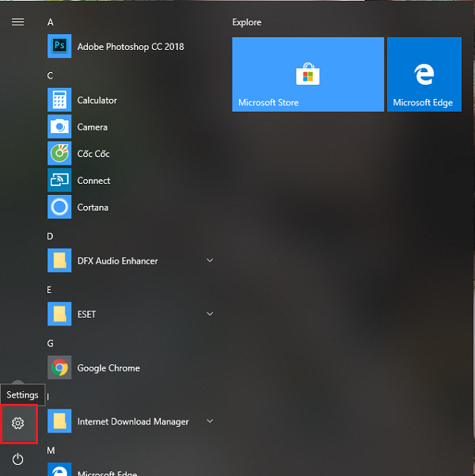Launch Cortana from the app list
The width and height of the screenshot is (475, 476).
point(59,208)
